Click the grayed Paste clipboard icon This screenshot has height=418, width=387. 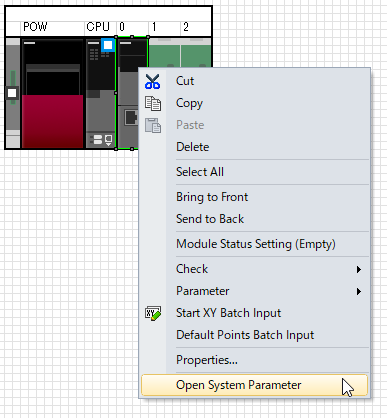click(153, 125)
